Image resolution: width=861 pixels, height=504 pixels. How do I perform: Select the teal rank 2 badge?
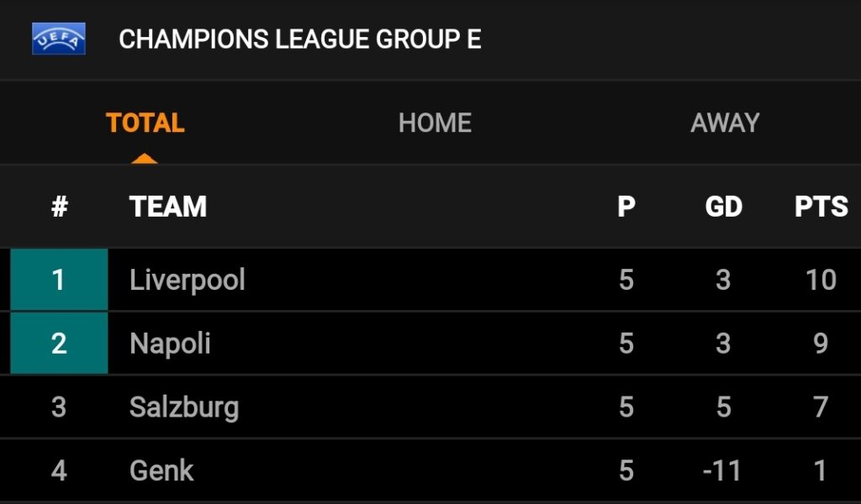(59, 344)
